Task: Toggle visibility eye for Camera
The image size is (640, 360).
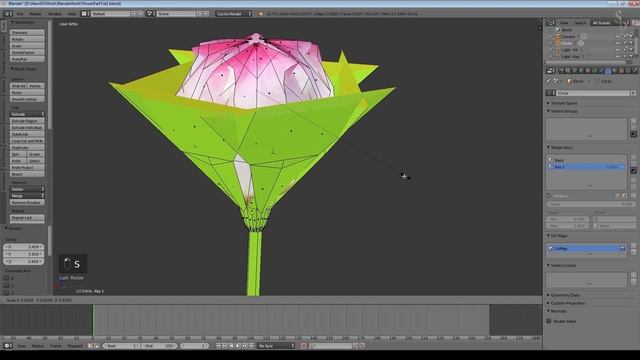Action: point(618,36)
